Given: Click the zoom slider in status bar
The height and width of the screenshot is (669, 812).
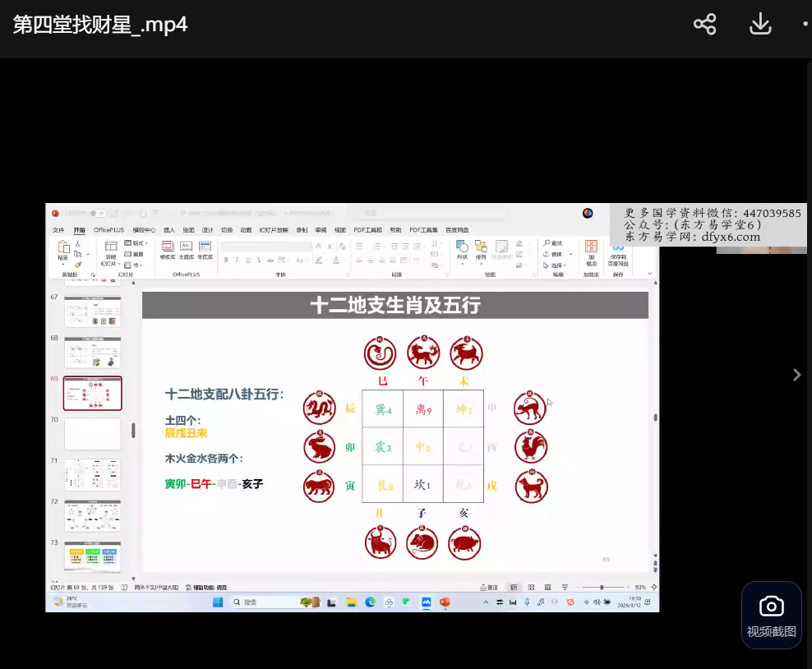Looking at the screenshot, I should 602,588.
